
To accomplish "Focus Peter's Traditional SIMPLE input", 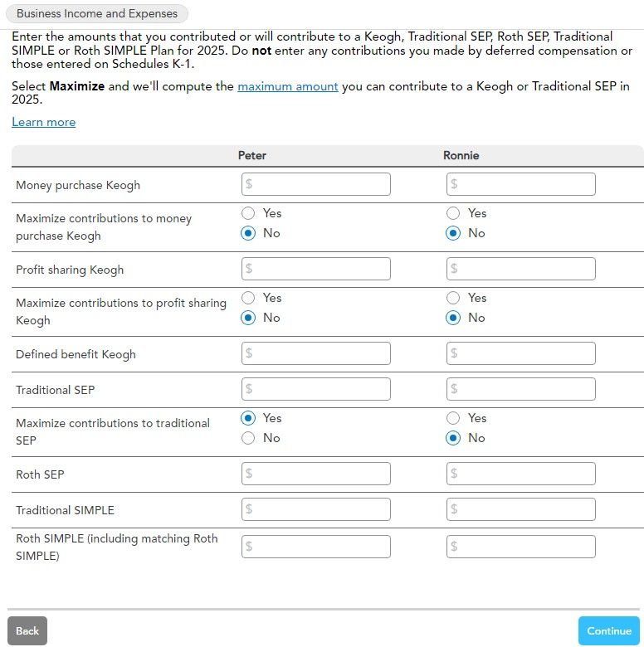I will [315, 509].
